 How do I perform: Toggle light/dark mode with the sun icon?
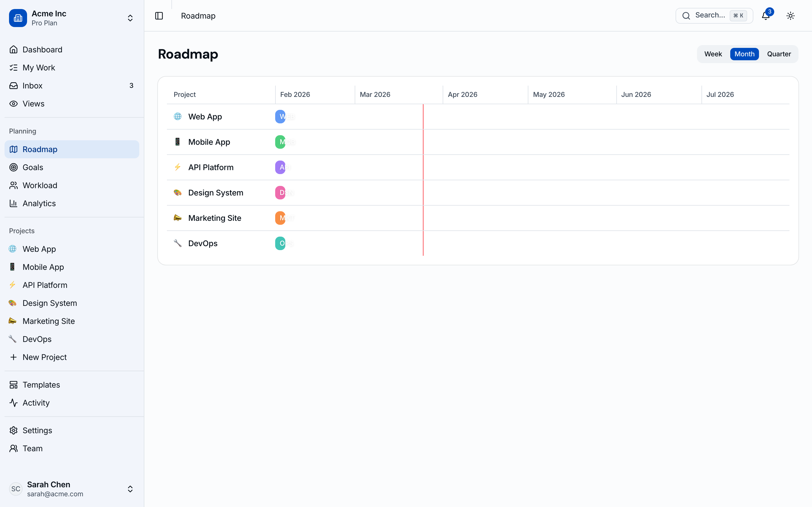[790, 16]
